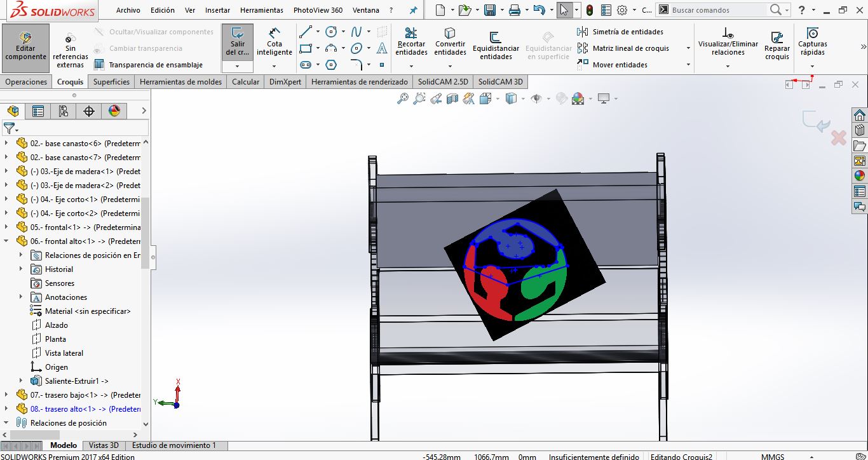Open the Archivo menu
Viewport: 868px width, 460px height.
[128, 10]
